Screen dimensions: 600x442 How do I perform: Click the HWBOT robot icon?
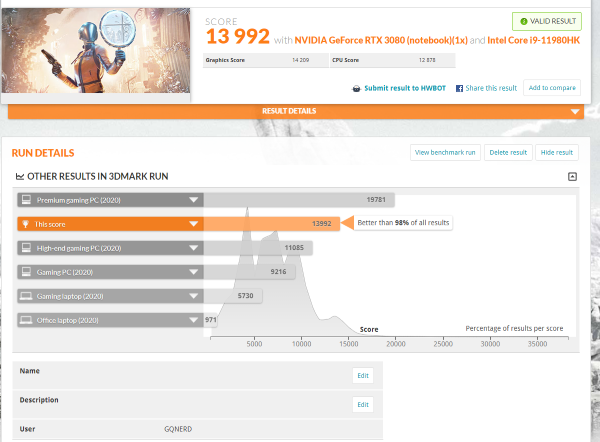coord(356,88)
